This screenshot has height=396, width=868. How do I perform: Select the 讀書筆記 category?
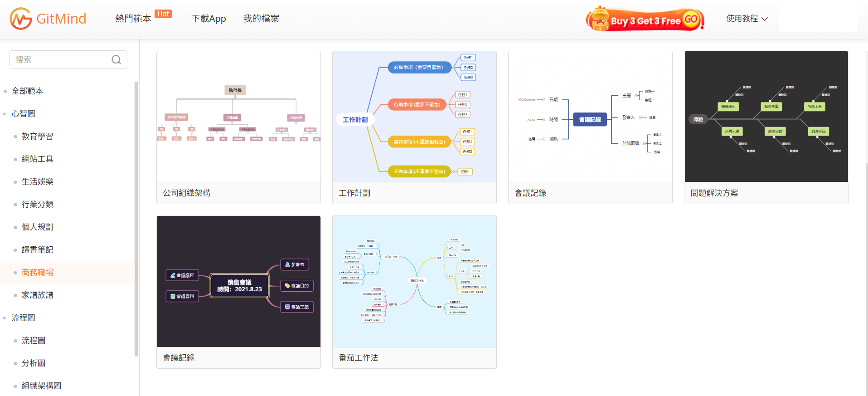pyautogui.click(x=37, y=249)
